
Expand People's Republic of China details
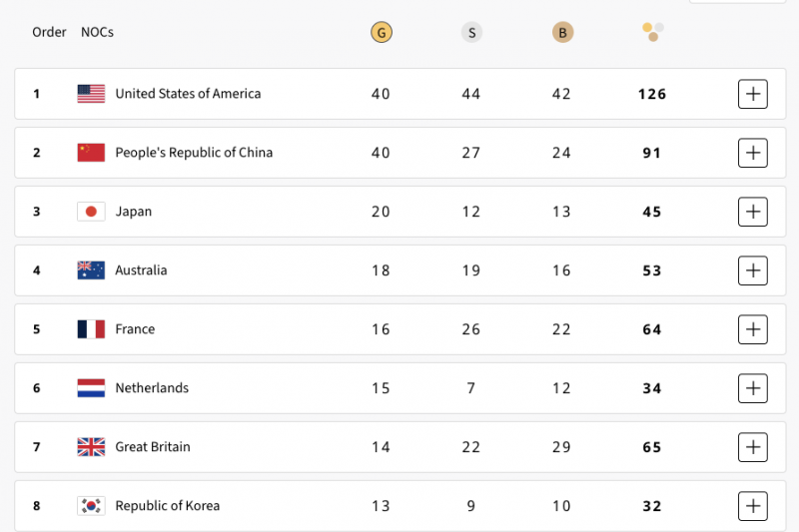coord(753,153)
